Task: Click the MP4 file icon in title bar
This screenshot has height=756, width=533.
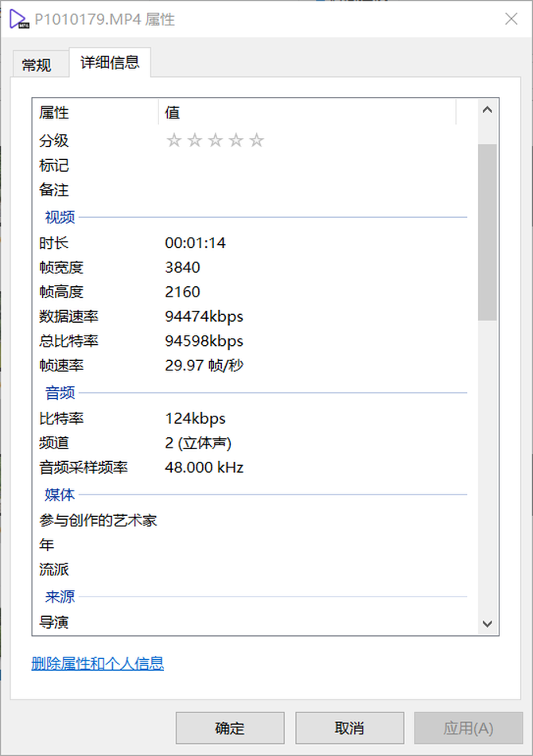Action: 19,19
